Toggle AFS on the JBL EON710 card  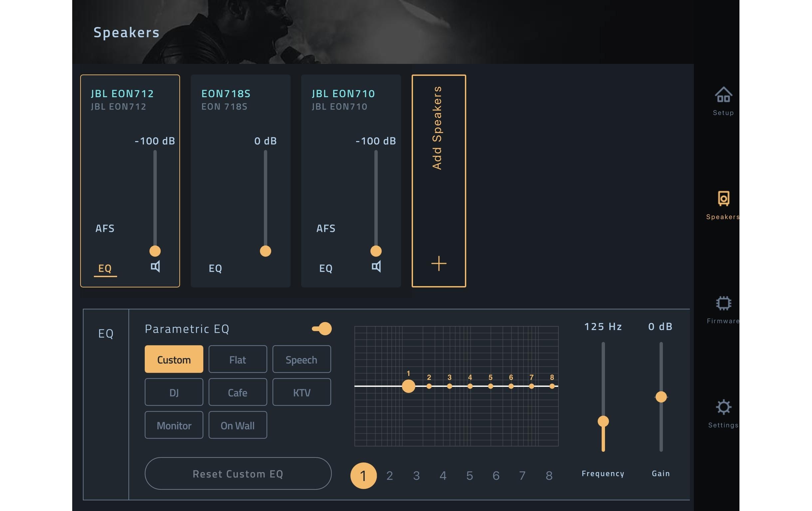pos(326,229)
